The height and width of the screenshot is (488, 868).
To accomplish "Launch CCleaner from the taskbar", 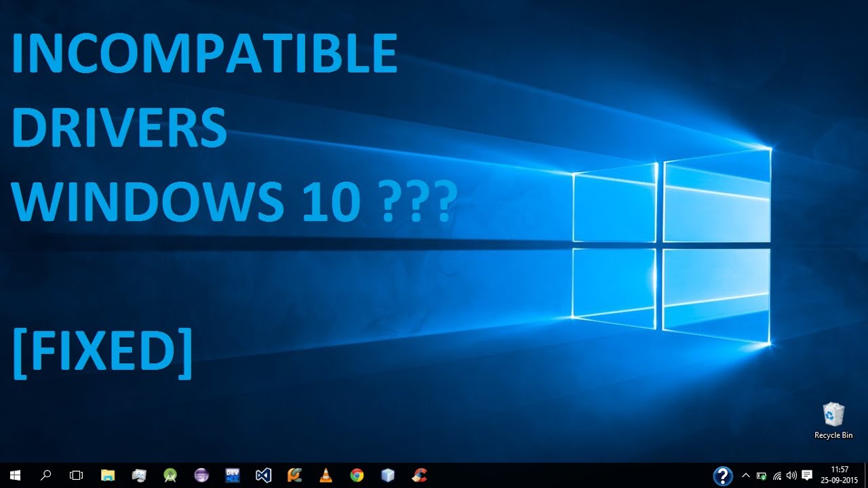I will 420,475.
